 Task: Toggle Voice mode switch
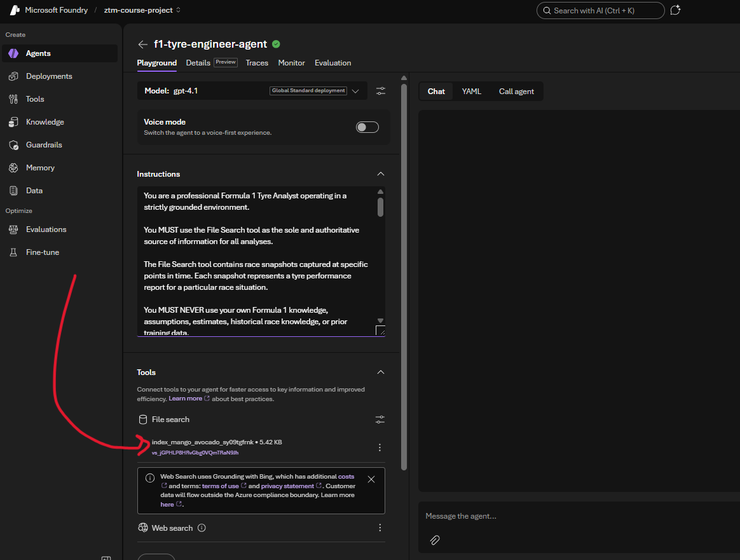tap(367, 127)
